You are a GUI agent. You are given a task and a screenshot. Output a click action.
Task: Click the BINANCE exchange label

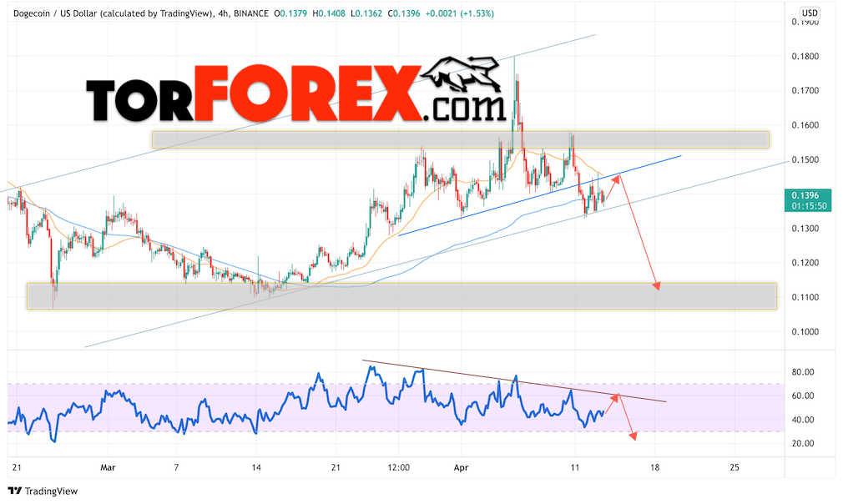(x=251, y=13)
